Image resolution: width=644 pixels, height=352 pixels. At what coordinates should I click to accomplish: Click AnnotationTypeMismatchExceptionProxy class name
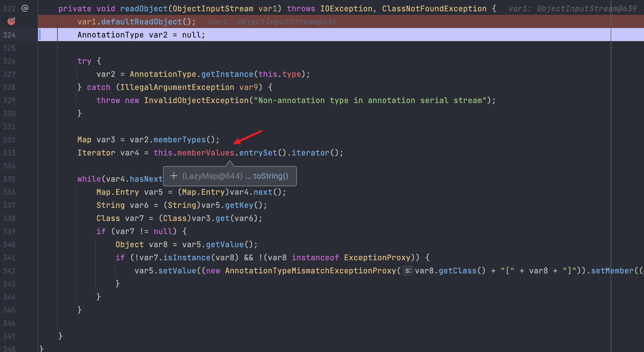point(311,271)
